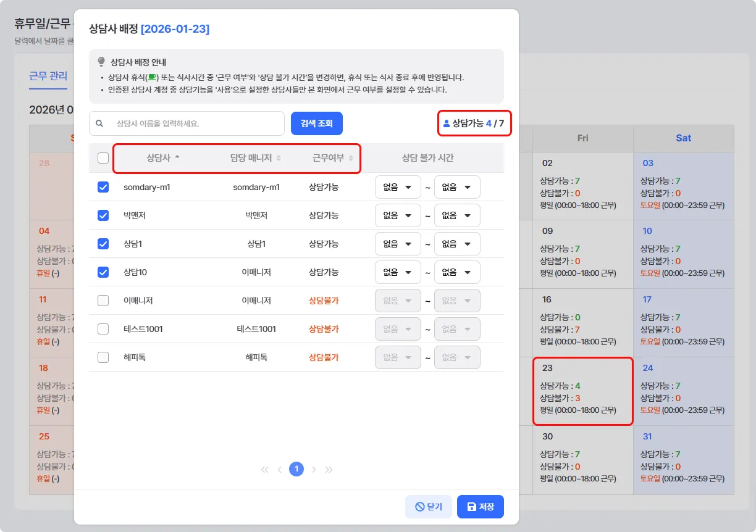Open 박맨저 end unavailable time dropdown

[457, 215]
